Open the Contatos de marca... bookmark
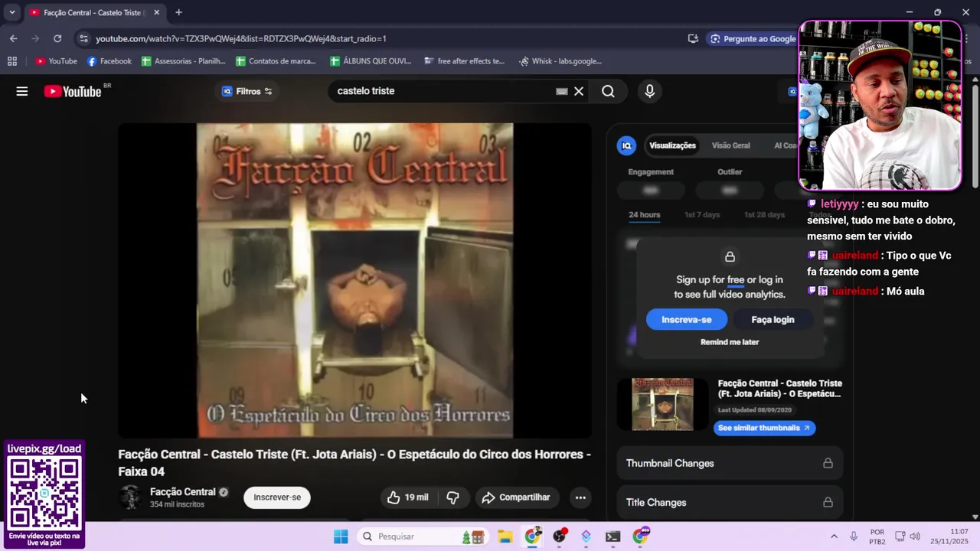 [x=276, y=61]
